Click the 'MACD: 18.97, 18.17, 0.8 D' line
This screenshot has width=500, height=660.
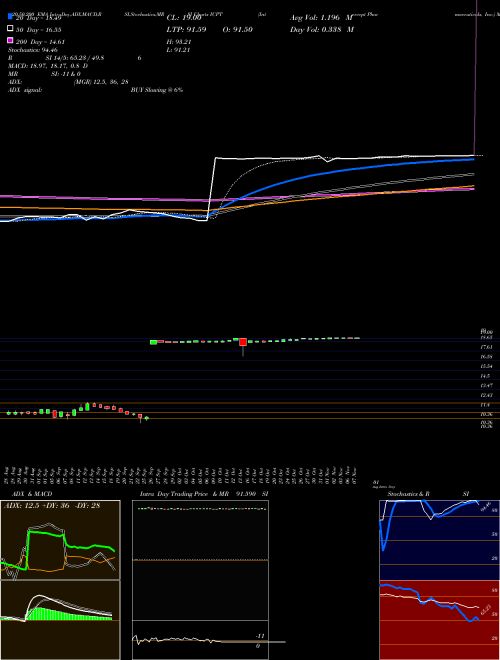(x=48, y=66)
